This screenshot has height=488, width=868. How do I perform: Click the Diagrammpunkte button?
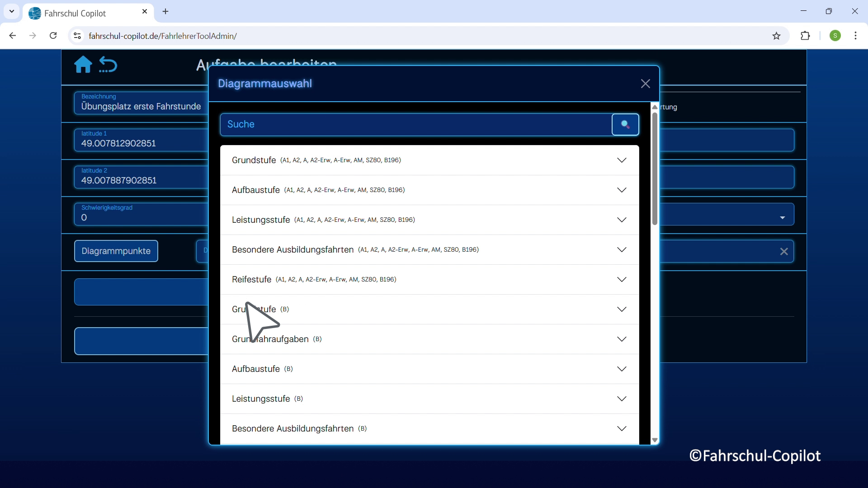[116, 251]
